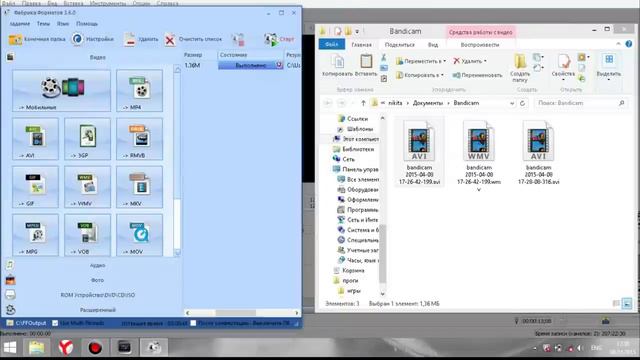Choose the MP4 conversion tile
Screen dimensions: 640x360
click(139, 91)
